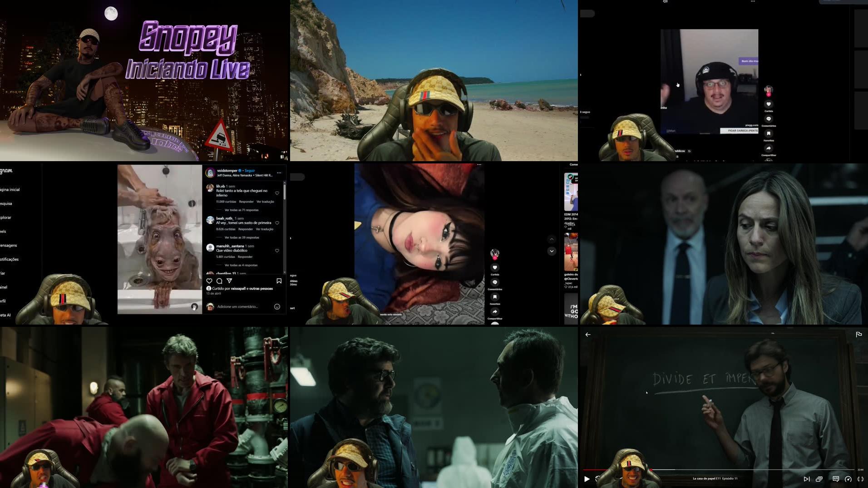Click the Netflix back arrow

pyautogui.click(x=588, y=335)
